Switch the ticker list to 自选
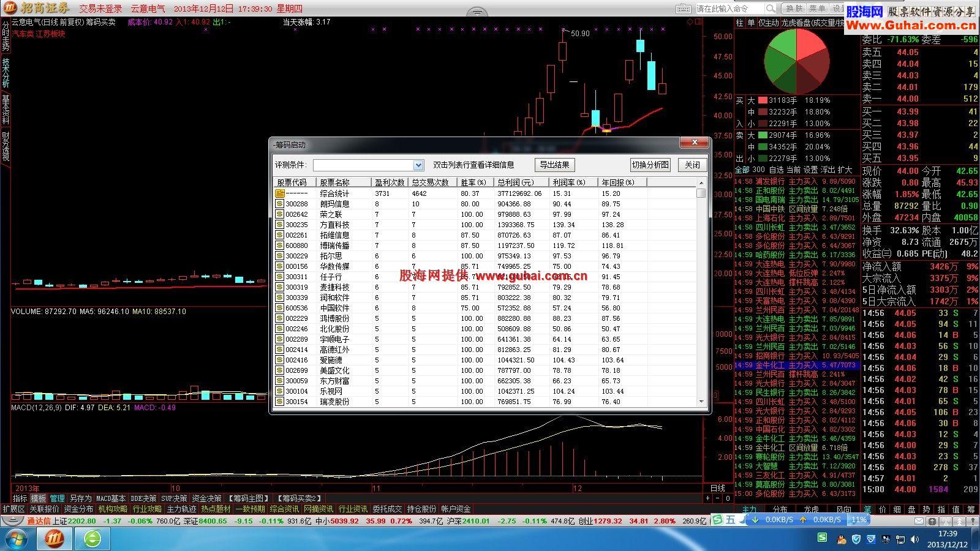 click(x=776, y=170)
